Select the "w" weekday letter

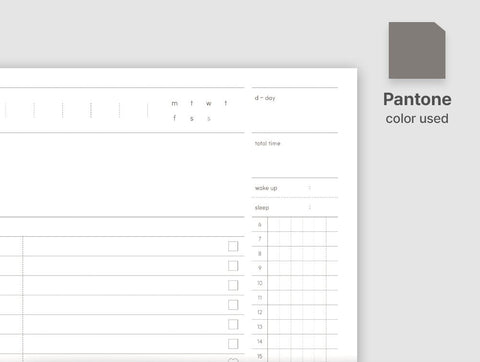pos(209,103)
